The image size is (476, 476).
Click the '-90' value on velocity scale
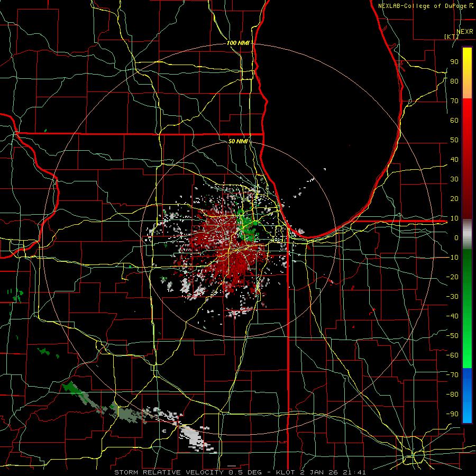pyautogui.click(x=452, y=414)
